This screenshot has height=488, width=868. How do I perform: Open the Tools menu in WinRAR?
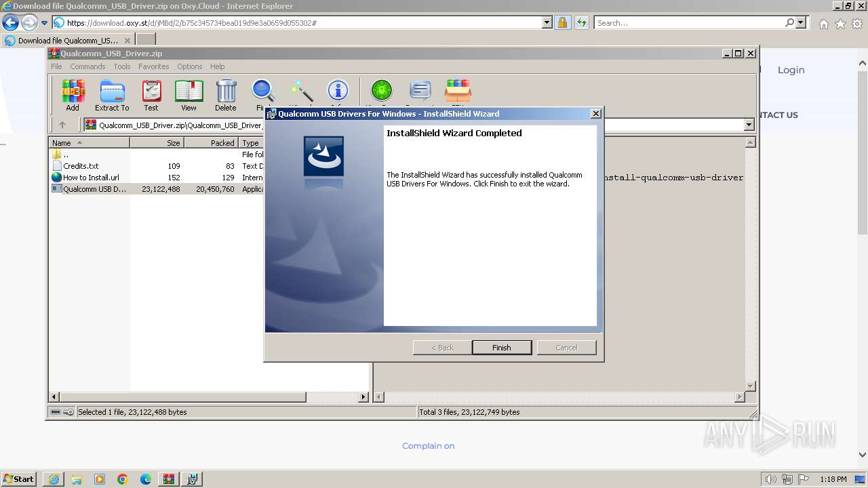pyautogui.click(x=122, y=66)
